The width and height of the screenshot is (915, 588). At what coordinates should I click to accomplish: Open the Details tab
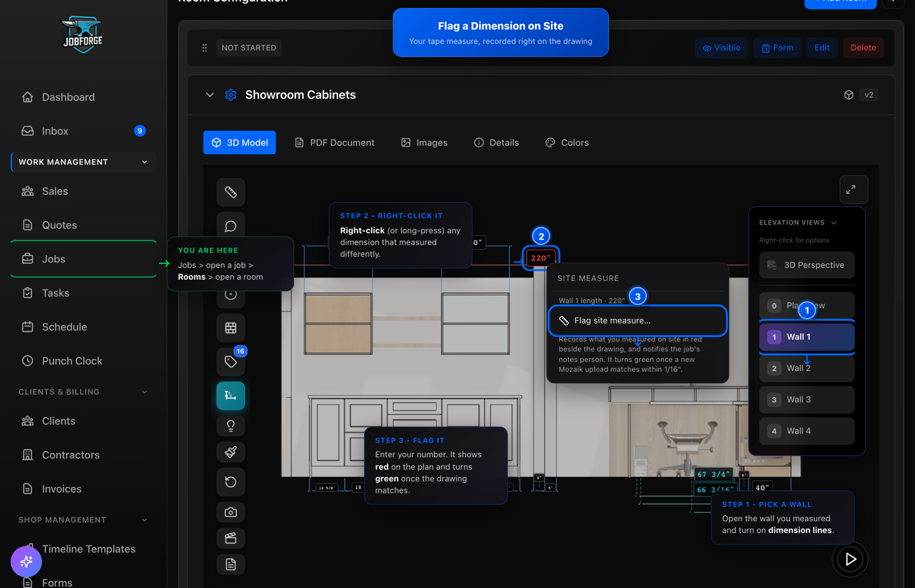497,142
